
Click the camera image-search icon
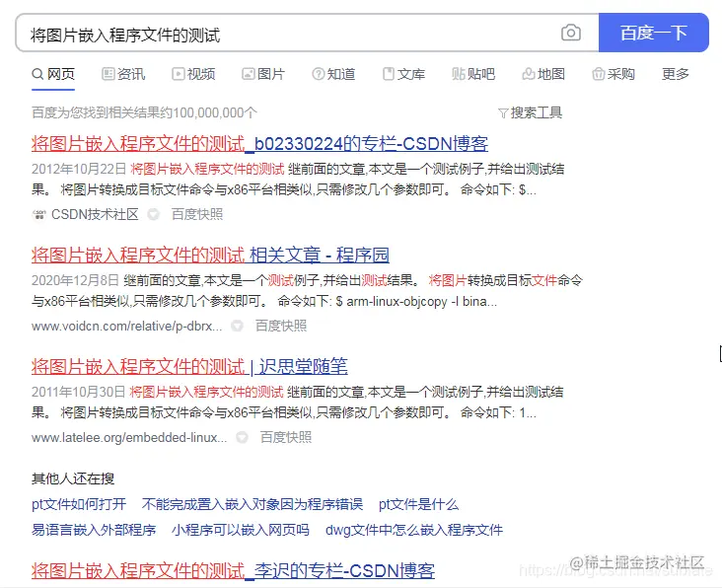[570, 33]
